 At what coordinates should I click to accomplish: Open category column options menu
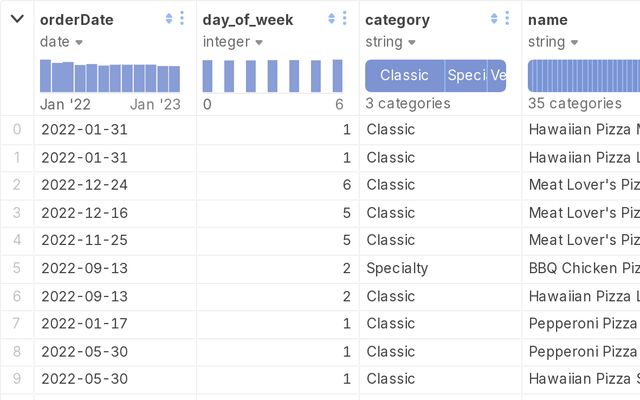click(507, 18)
